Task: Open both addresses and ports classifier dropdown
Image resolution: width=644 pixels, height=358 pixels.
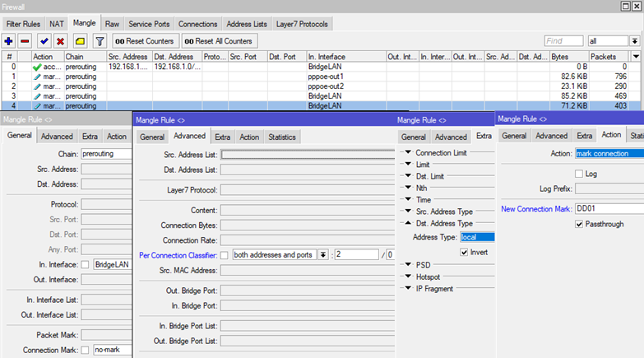Action: pyautogui.click(x=323, y=254)
